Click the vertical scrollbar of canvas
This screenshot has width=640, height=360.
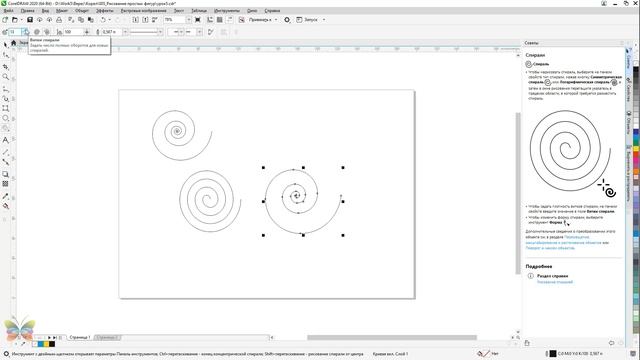(518, 192)
